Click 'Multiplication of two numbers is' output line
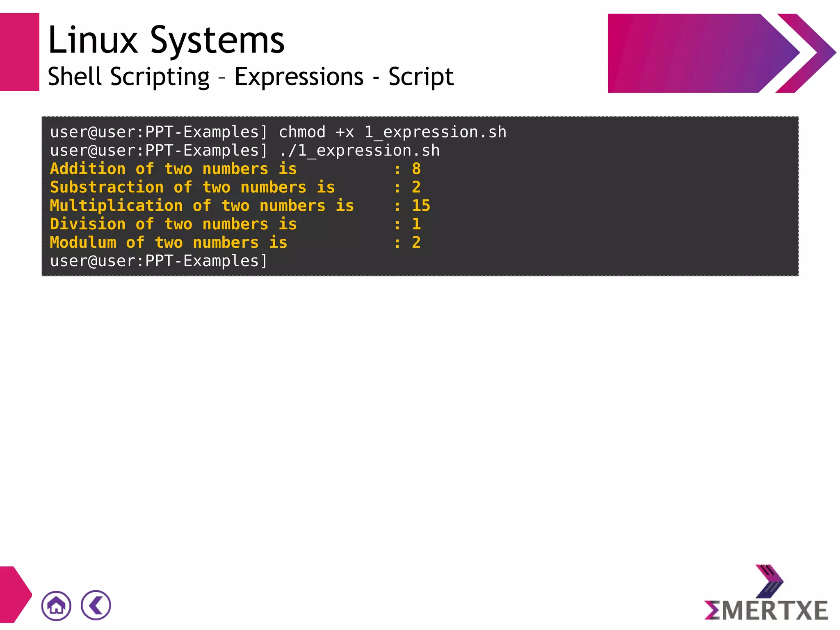 point(240,206)
